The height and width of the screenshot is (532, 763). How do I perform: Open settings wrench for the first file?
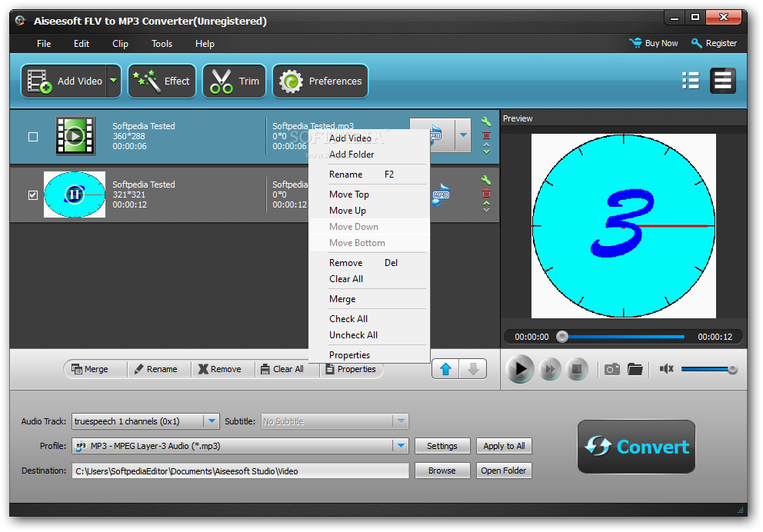coord(485,121)
